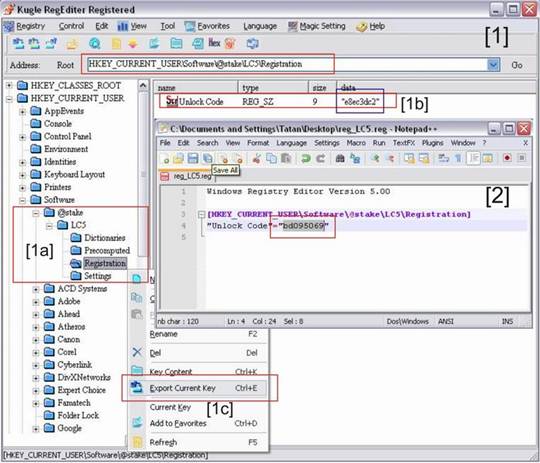Switch to the reg_LC5.reg tab
540x463 pixels.
point(187,176)
